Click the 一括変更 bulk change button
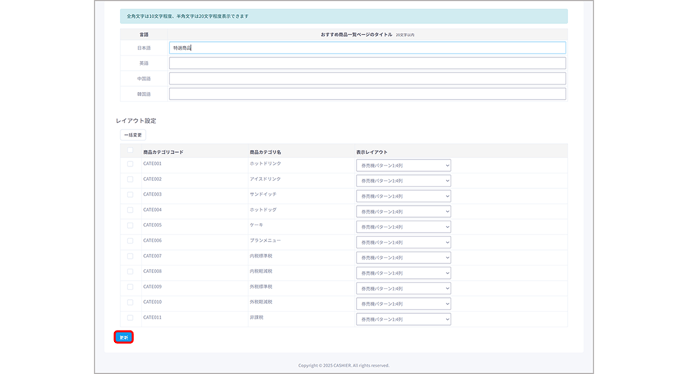The image size is (688, 374). point(133,135)
